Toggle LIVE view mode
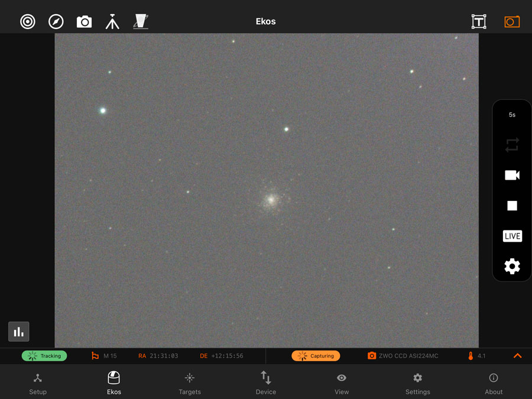 512,236
